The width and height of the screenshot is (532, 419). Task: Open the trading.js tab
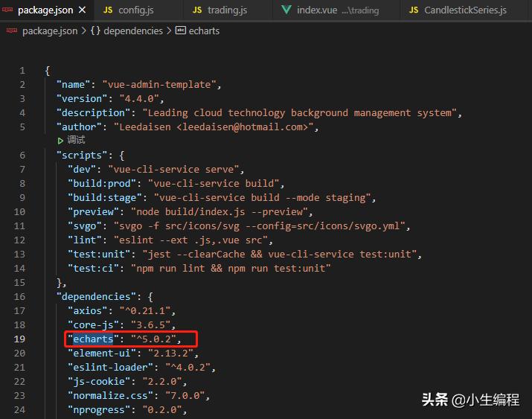click(227, 10)
